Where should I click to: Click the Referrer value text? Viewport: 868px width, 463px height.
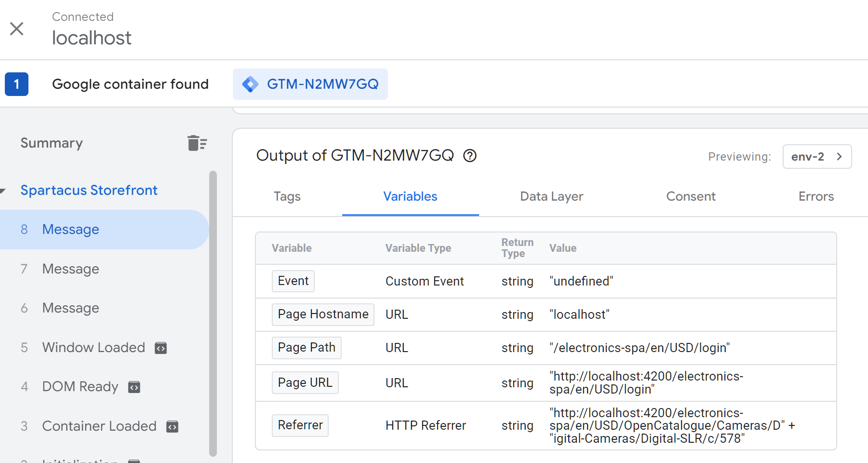672,426
